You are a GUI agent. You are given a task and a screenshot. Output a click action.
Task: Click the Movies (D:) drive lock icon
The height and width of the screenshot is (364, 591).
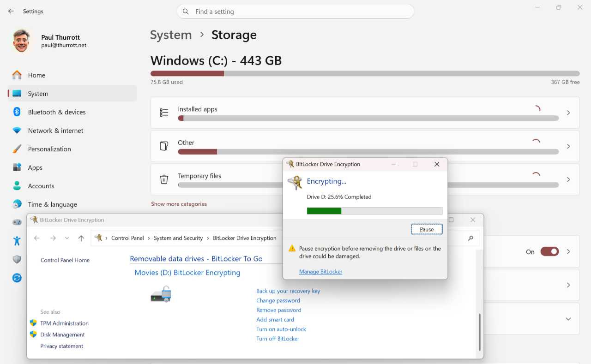pyautogui.click(x=161, y=294)
